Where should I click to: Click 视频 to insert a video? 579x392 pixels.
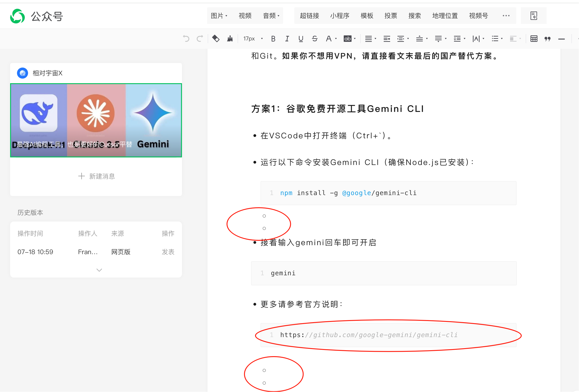coord(245,16)
